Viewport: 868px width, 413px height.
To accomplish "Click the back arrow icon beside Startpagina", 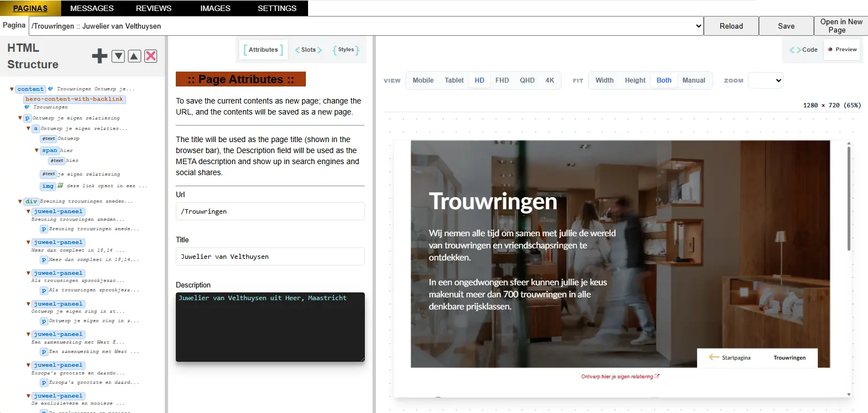I will [714, 357].
